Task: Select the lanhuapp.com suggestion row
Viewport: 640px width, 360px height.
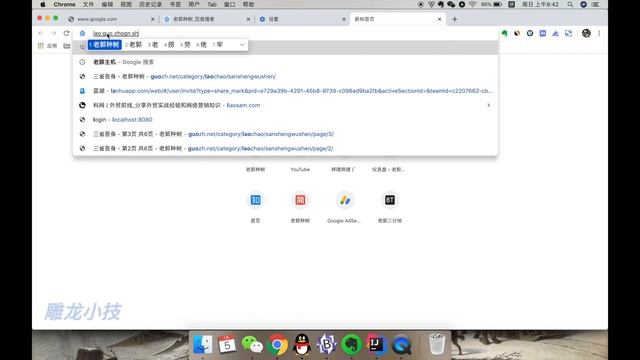Action: tap(285, 91)
